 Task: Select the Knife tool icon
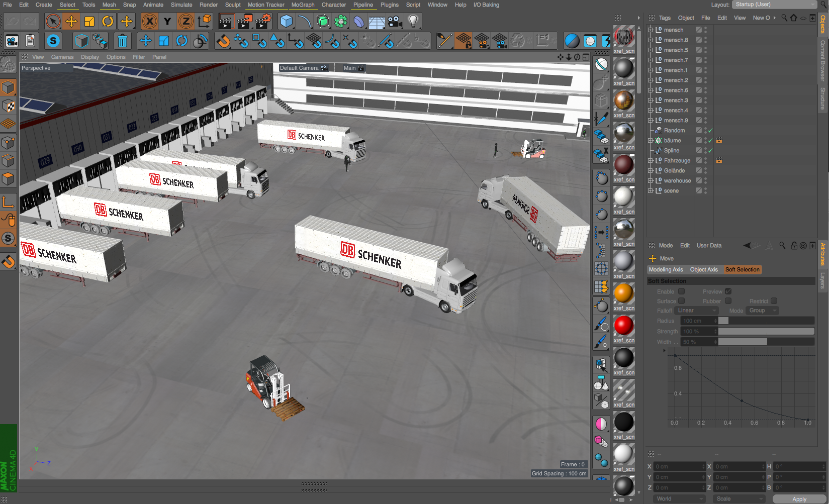601,119
